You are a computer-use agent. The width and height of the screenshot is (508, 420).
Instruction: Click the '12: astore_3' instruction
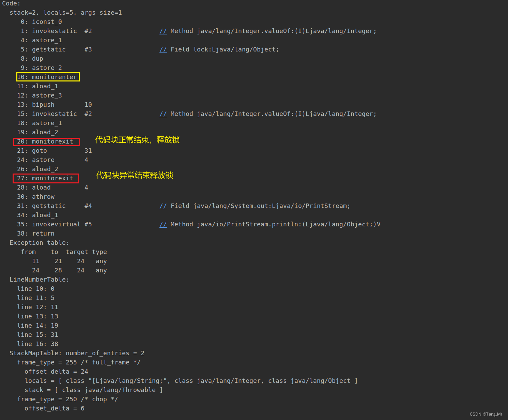40,95
